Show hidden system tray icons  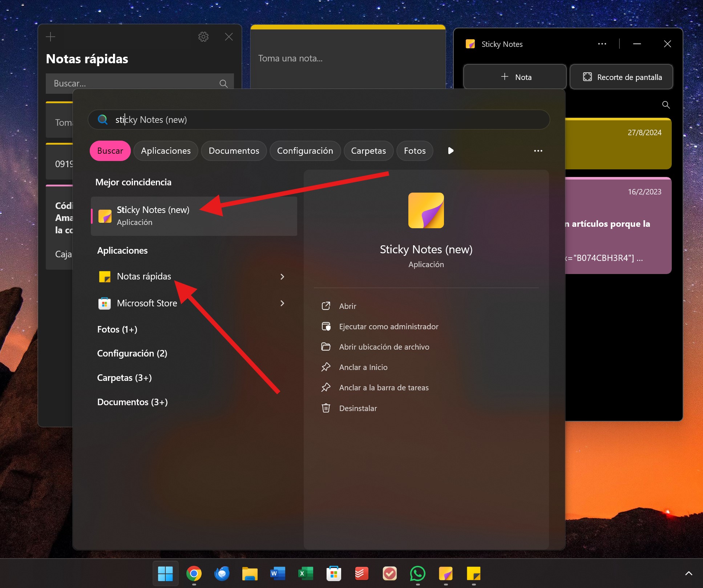click(x=688, y=574)
